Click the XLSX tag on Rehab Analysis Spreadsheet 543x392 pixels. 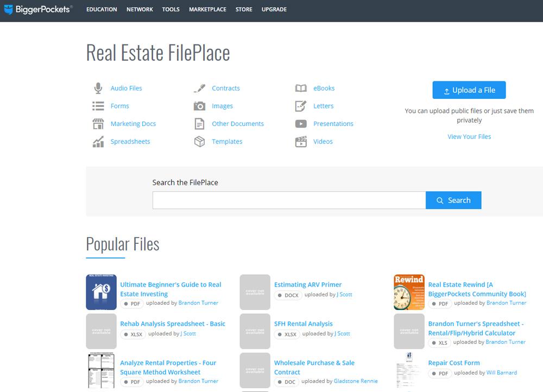point(133,334)
